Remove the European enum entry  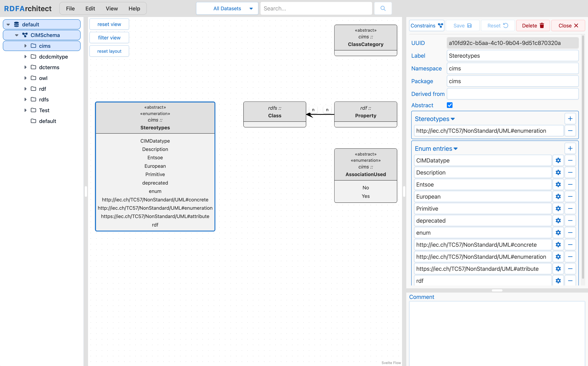[x=570, y=197]
